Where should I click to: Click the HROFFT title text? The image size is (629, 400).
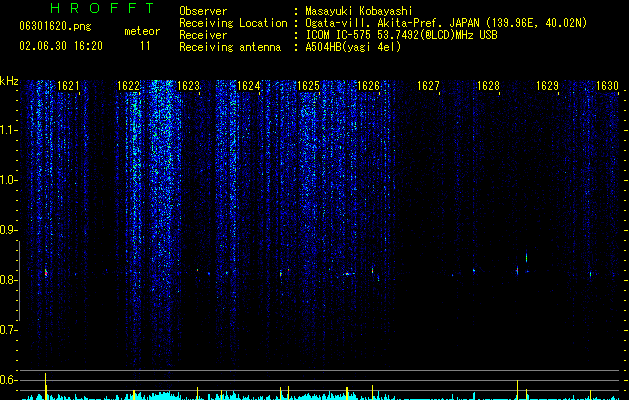pos(103,8)
